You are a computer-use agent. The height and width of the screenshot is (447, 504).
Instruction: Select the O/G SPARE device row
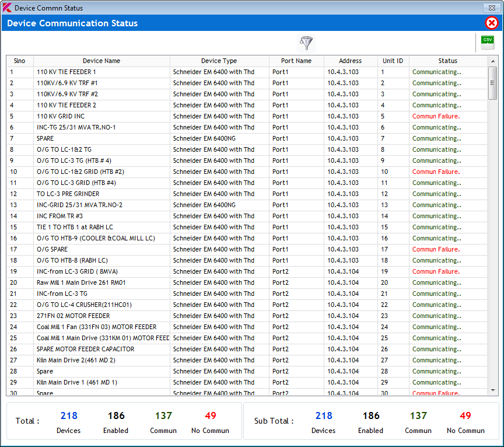[247, 250]
